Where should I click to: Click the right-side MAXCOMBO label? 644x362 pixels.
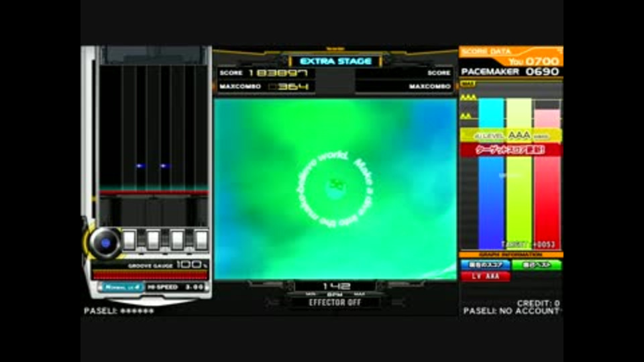pos(430,86)
